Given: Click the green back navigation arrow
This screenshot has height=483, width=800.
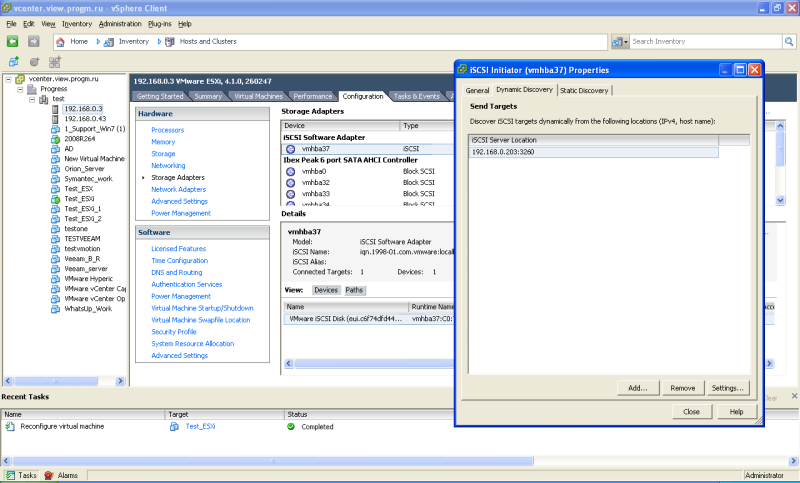Looking at the screenshot, I should 13,41.
